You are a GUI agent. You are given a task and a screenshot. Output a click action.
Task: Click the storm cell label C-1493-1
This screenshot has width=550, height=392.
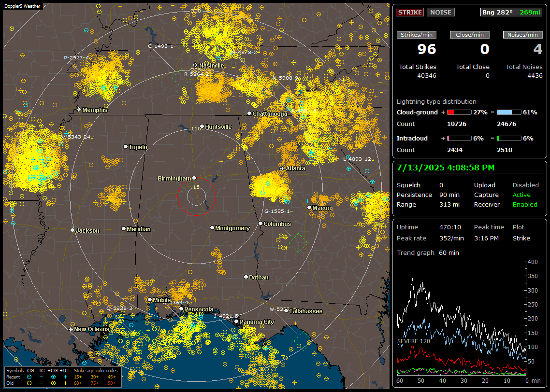click(160, 46)
